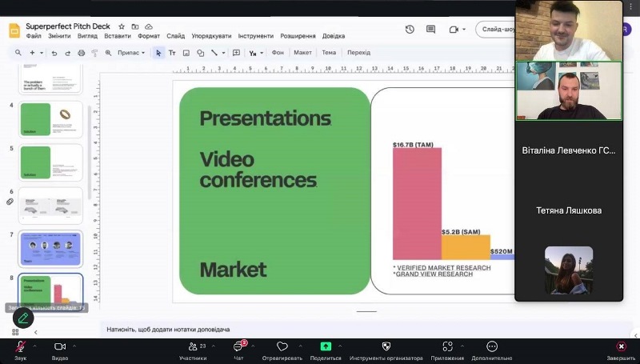Open version history clock icon

pyautogui.click(x=410, y=30)
